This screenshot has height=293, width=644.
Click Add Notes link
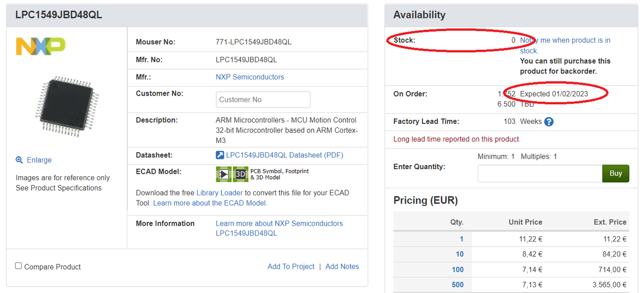342,266
